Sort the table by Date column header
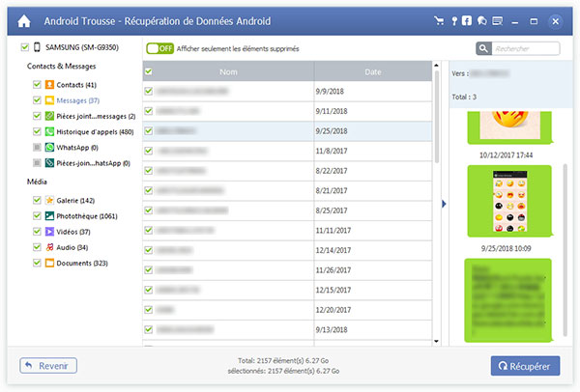Image resolution: width=580 pixels, height=392 pixels. point(372,71)
